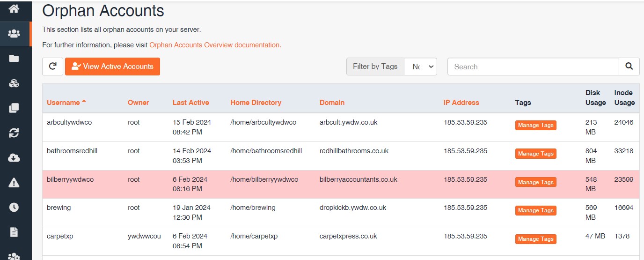
Task: Click username bathroomsredhill
Action: pyautogui.click(x=72, y=151)
